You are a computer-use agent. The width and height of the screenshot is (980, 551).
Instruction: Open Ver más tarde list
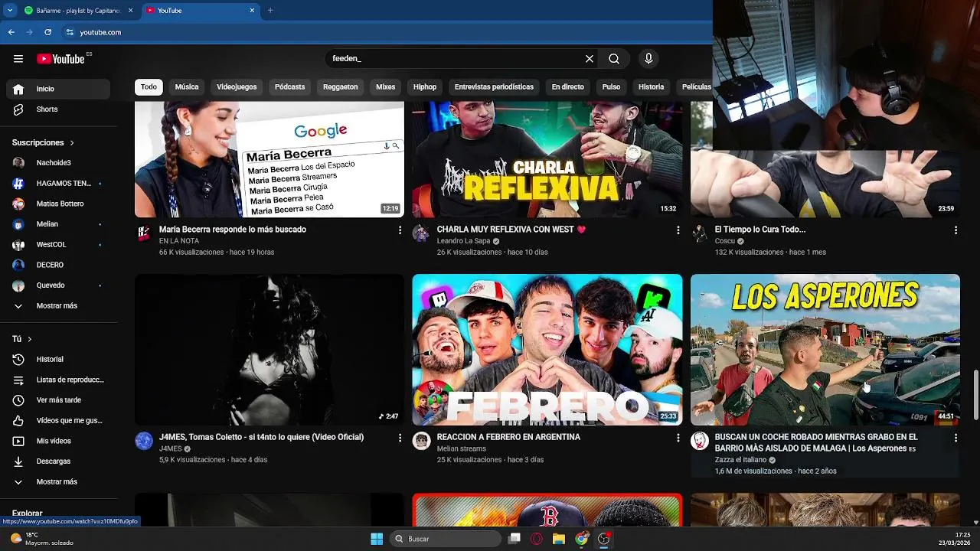point(59,400)
